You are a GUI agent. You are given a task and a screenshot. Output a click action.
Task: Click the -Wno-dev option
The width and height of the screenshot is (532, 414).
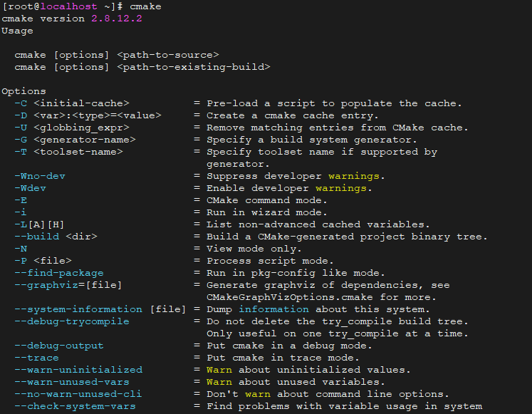[x=40, y=176]
